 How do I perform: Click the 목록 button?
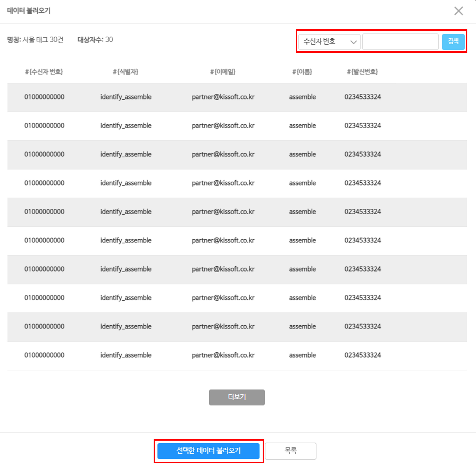[291, 451]
